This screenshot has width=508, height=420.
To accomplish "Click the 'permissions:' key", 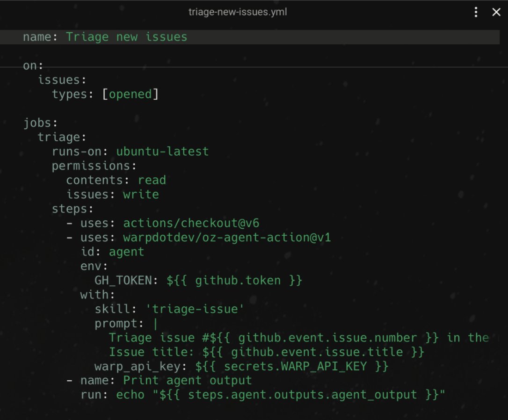I will [x=94, y=166].
